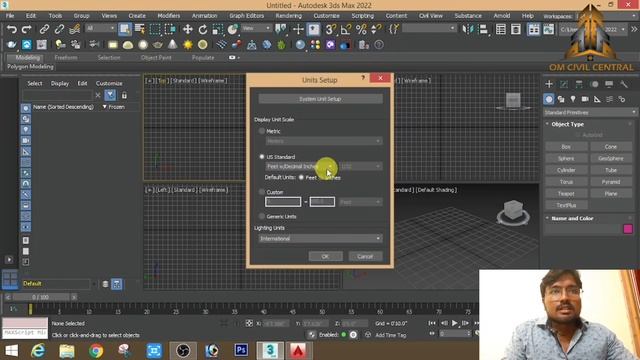Toggle the Angle Snap icon
Viewport: 640px width, 360px height.
[346, 29]
